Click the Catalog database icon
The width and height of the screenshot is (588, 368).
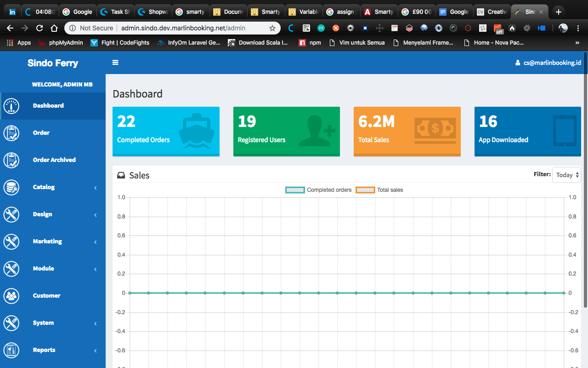pos(11,187)
